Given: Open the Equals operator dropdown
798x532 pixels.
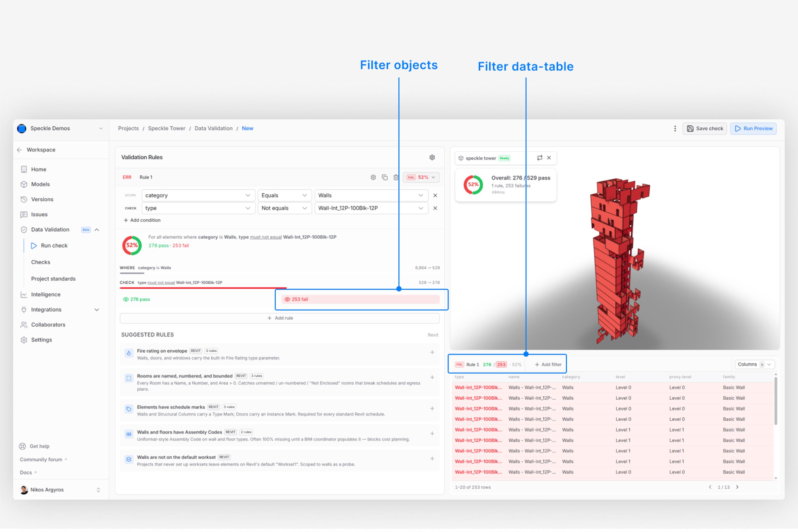Looking at the screenshot, I should pyautogui.click(x=285, y=195).
